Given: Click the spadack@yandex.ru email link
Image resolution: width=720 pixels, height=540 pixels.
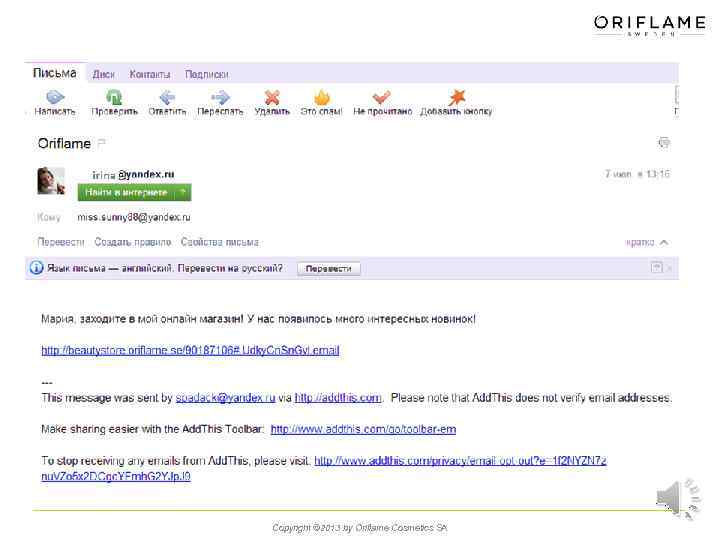Looking at the screenshot, I should (x=225, y=398).
